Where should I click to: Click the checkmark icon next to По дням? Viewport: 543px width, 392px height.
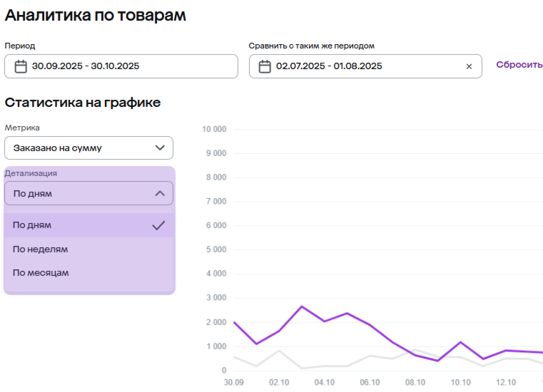click(158, 225)
